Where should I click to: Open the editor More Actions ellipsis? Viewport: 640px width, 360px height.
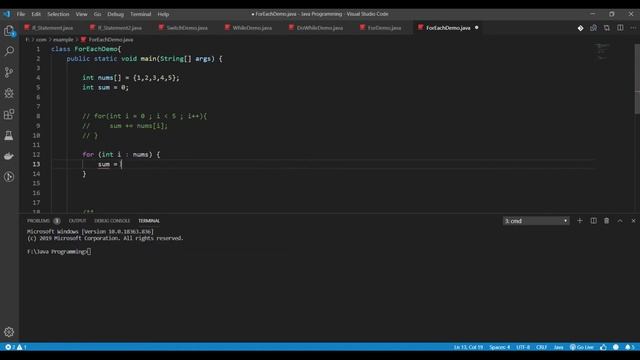pos(633,28)
